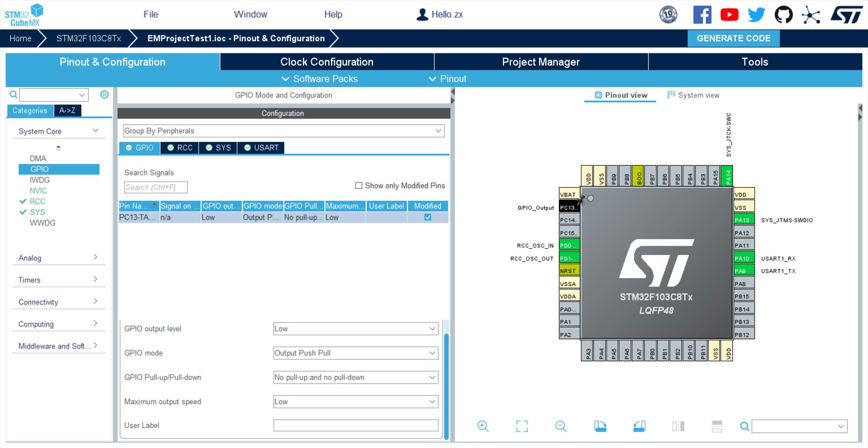Expand Middleware and Software category
Viewport: 868px width, 448px height.
[59, 346]
